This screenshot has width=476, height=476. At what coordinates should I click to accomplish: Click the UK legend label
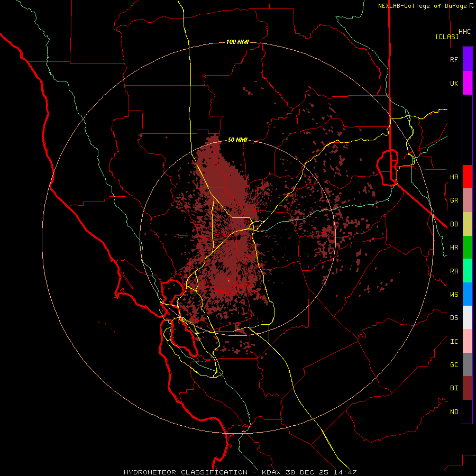(x=454, y=84)
